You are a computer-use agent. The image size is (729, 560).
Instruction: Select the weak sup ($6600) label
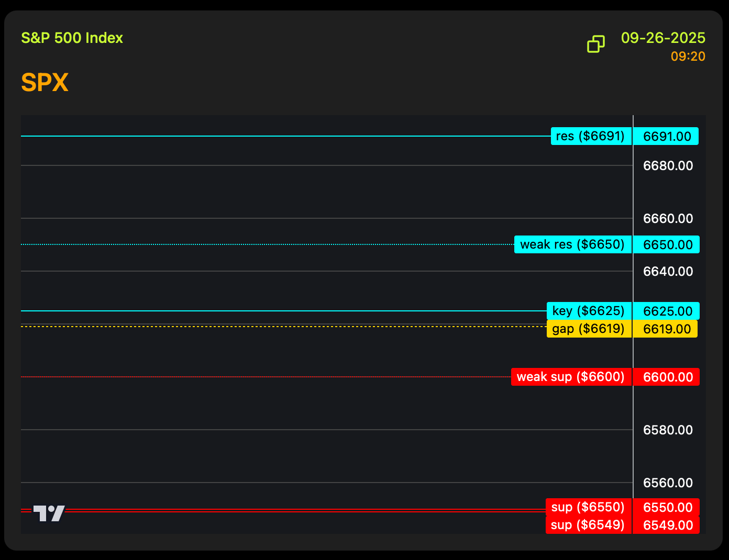click(x=571, y=377)
